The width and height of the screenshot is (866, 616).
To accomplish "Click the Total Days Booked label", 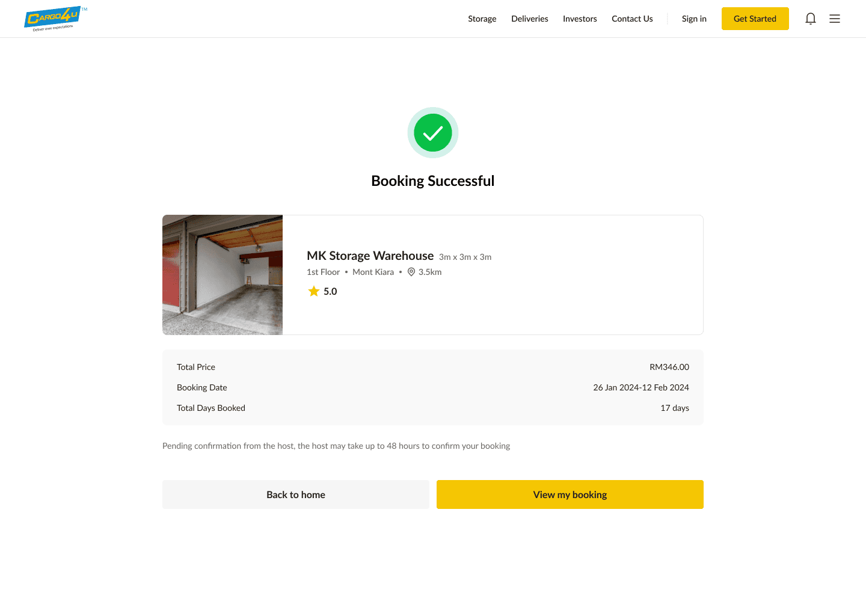I will tap(211, 408).
